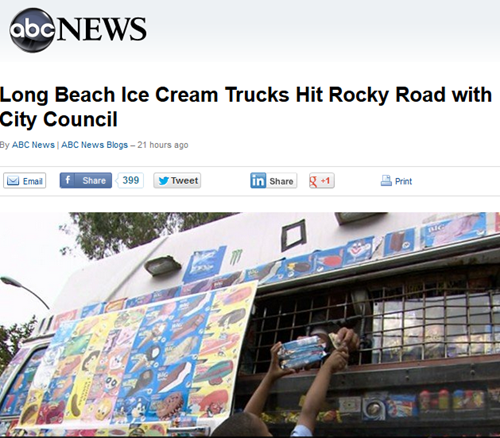Click the 21 hours ago timestamp
The width and height of the screenshot is (500, 438).
point(163,145)
